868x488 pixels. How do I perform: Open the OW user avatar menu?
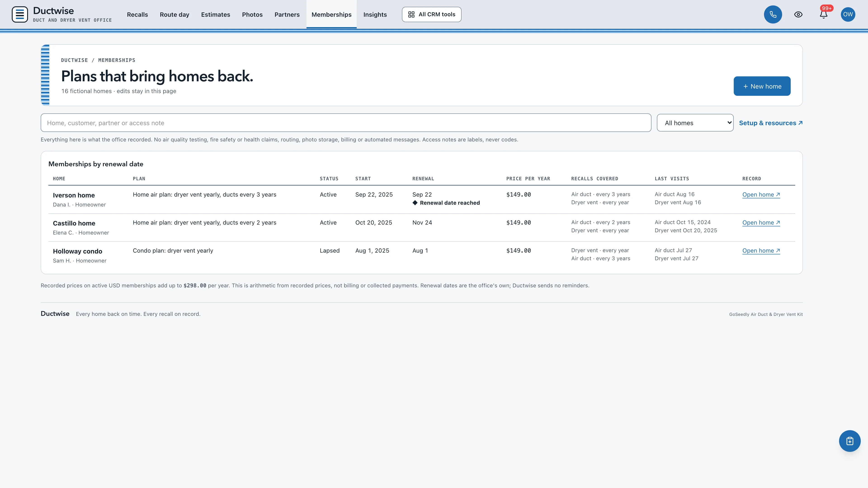848,14
